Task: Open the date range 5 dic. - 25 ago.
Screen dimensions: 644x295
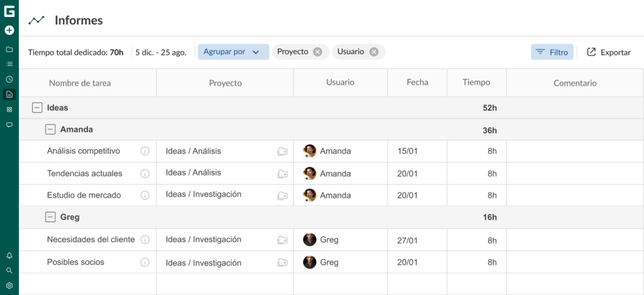Action: coord(161,52)
